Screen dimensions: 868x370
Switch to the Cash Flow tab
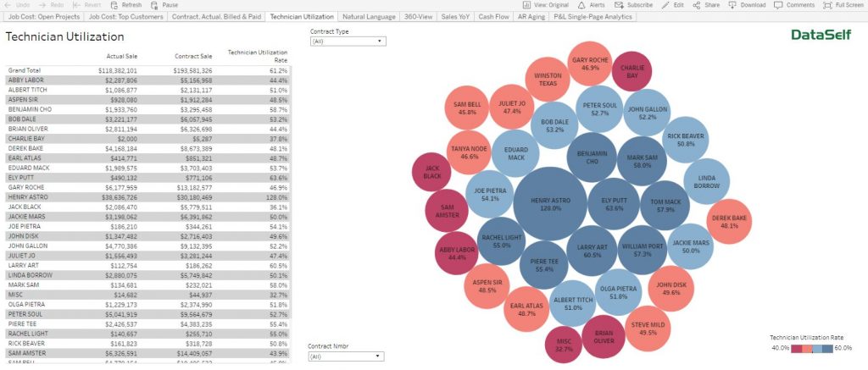492,16
